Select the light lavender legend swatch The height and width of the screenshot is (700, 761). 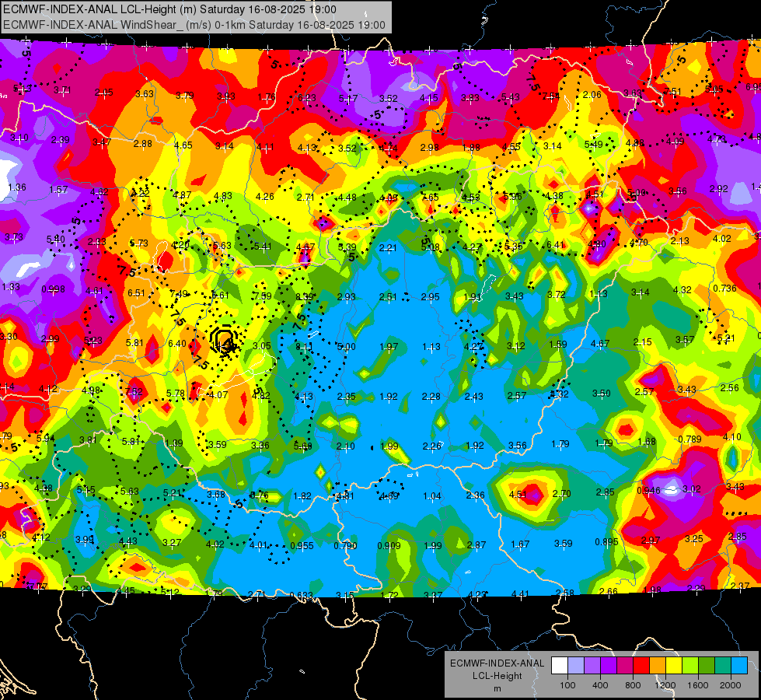click(575, 666)
